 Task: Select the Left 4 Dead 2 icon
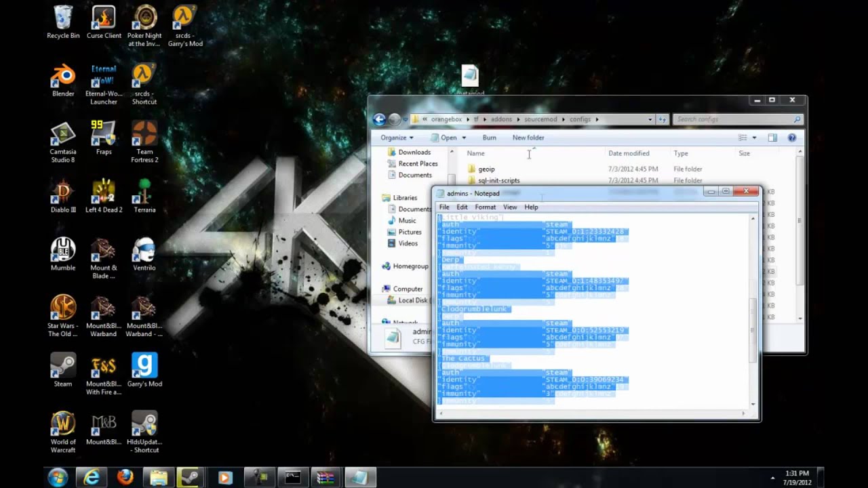(104, 197)
